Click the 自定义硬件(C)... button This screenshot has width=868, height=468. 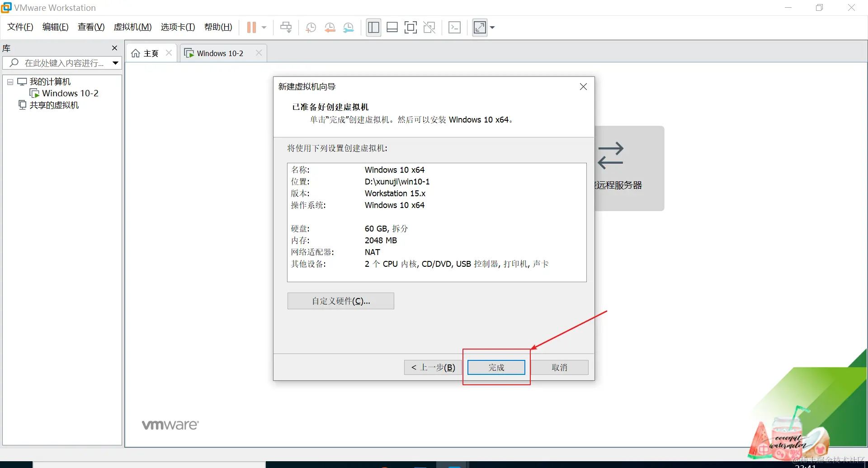(341, 301)
